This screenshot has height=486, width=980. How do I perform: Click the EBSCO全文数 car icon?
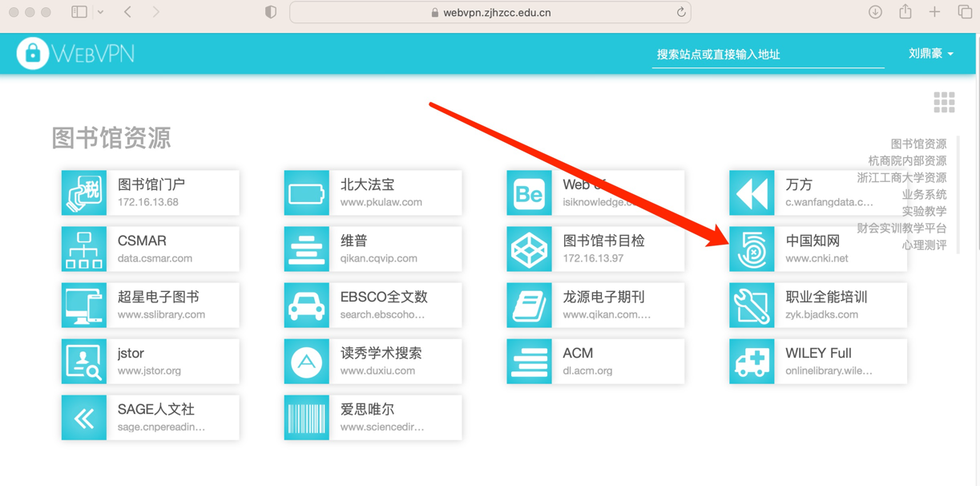307,305
